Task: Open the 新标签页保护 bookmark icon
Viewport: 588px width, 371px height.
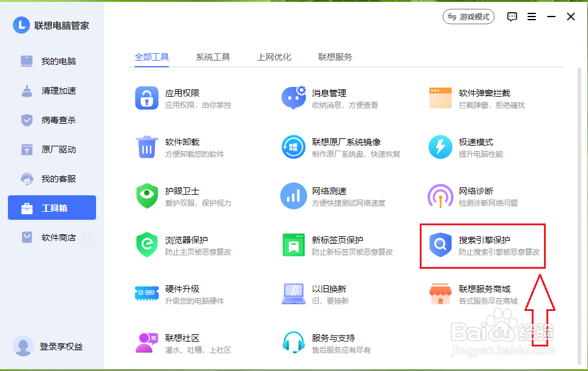Action: pyautogui.click(x=294, y=245)
